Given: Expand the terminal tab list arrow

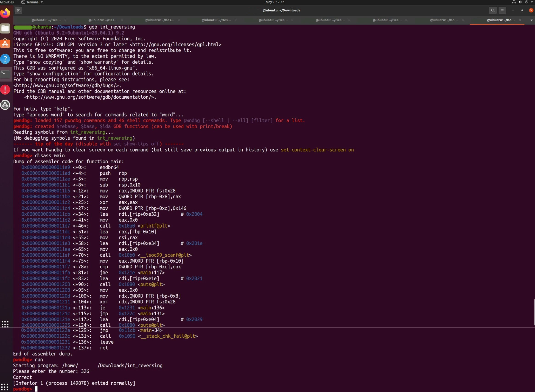Looking at the screenshot, I should [531, 20].
